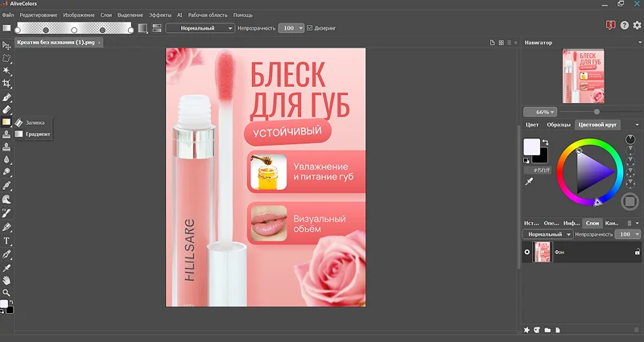Open the settings gear icon
644x342 pixels.
coord(637,25)
